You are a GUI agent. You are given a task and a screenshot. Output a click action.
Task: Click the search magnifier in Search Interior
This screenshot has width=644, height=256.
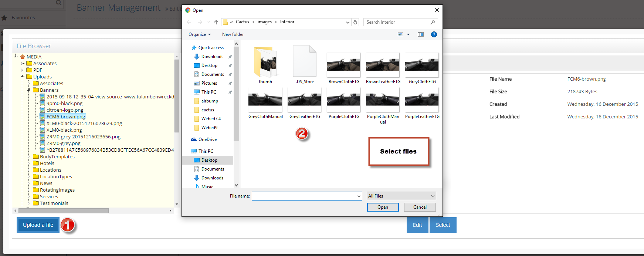pyautogui.click(x=433, y=22)
